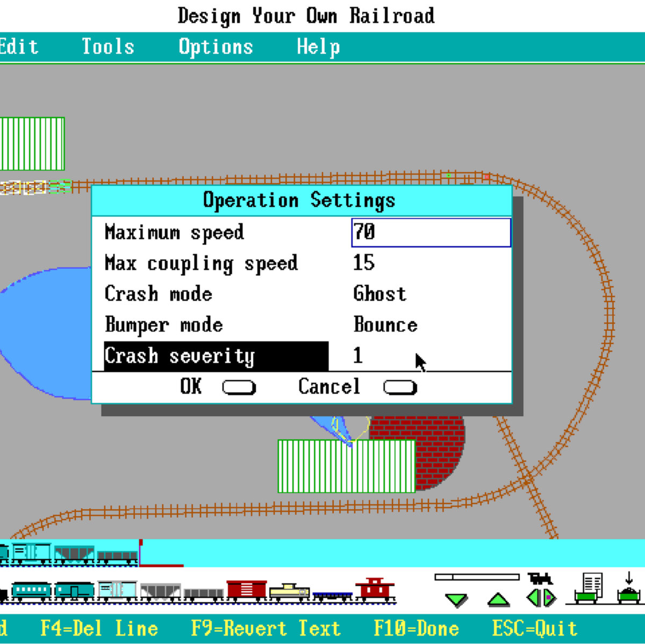Choose the yellow tank car icon
645x644 pixels.
coord(289,592)
